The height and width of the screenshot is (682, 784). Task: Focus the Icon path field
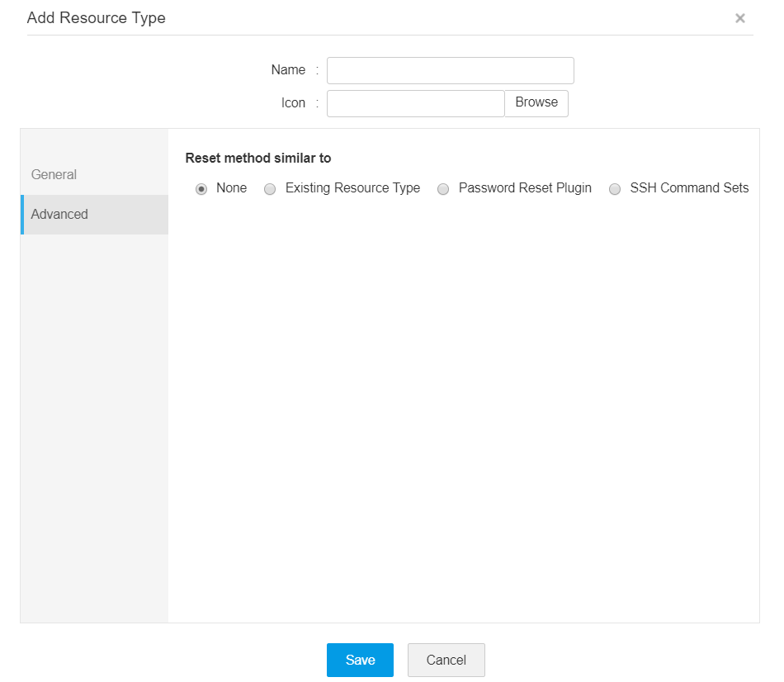pos(415,102)
